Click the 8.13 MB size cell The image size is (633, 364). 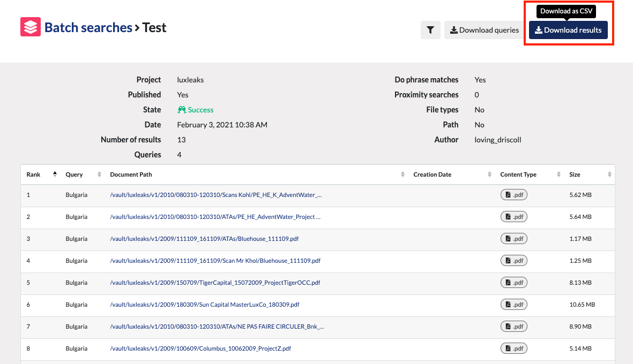click(580, 283)
